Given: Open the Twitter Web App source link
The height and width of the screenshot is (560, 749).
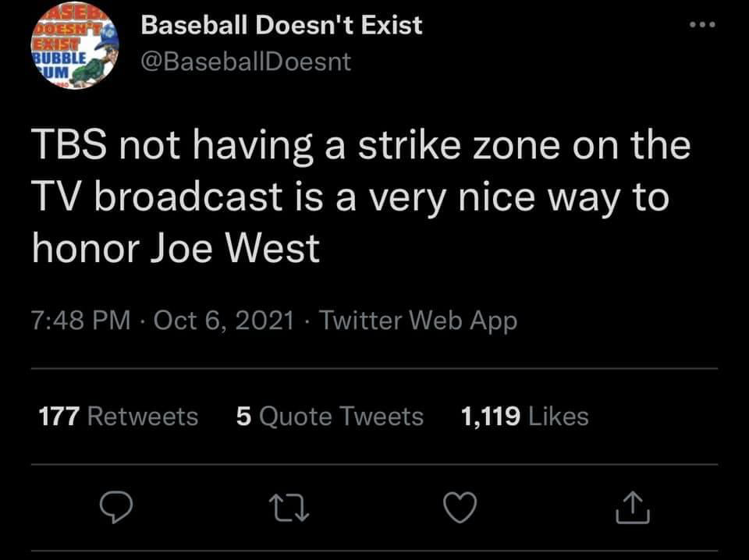Looking at the screenshot, I should coord(418,320).
